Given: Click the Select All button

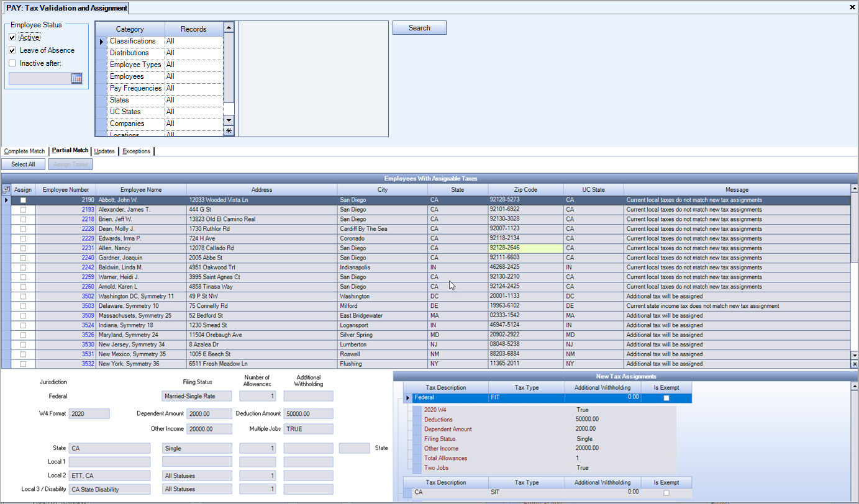Looking at the screenshot, I should tap(23, 164).
